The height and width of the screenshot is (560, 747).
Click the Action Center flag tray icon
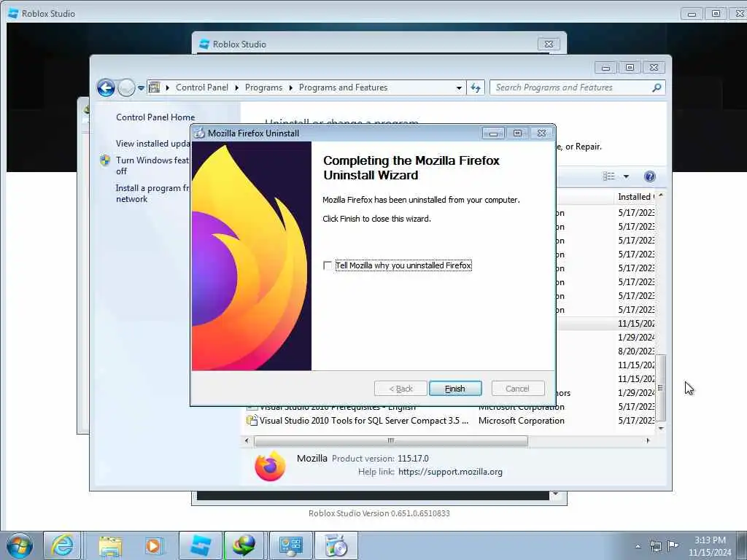(x=673, y=545)
